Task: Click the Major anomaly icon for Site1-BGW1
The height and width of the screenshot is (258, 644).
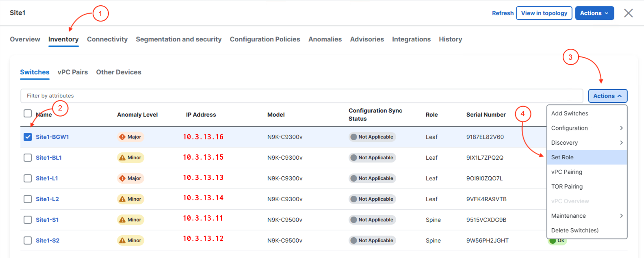Action: pyautogui.click(x=122, y=137)
